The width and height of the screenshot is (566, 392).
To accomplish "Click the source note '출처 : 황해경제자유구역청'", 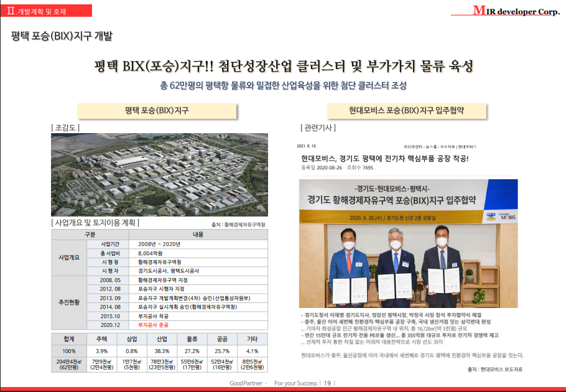I will coord(238,225).
